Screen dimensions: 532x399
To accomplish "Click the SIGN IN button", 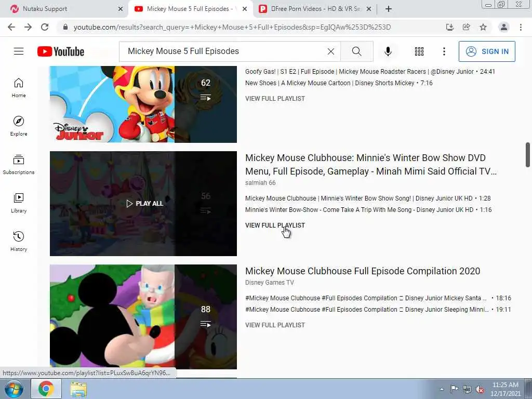I will pyautogui.click(x=487, y=51).
